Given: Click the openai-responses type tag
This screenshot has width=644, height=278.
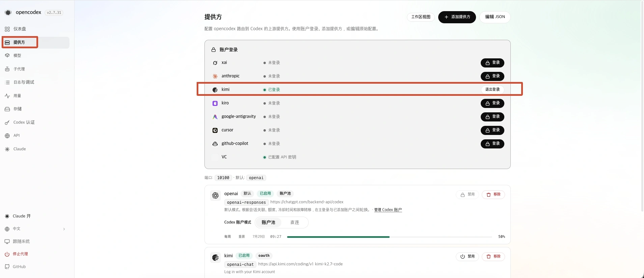Looking at the screenshot, I should click(x=246, y=202).
